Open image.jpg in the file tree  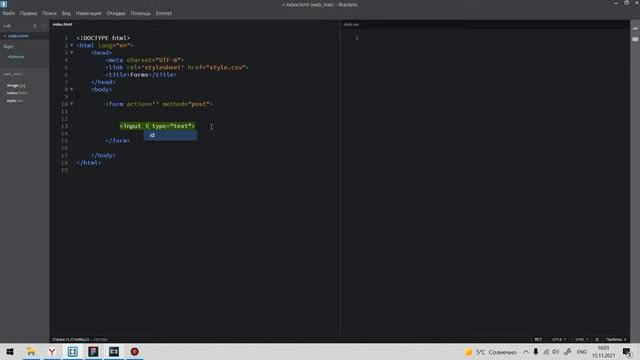[x=16, y=85]
